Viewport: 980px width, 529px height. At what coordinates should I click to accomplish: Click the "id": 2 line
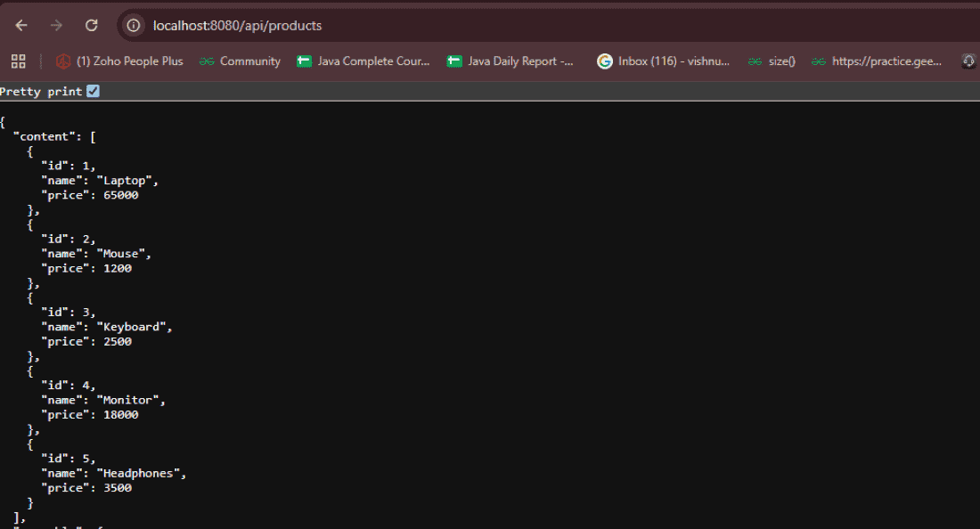pos(68,240)
